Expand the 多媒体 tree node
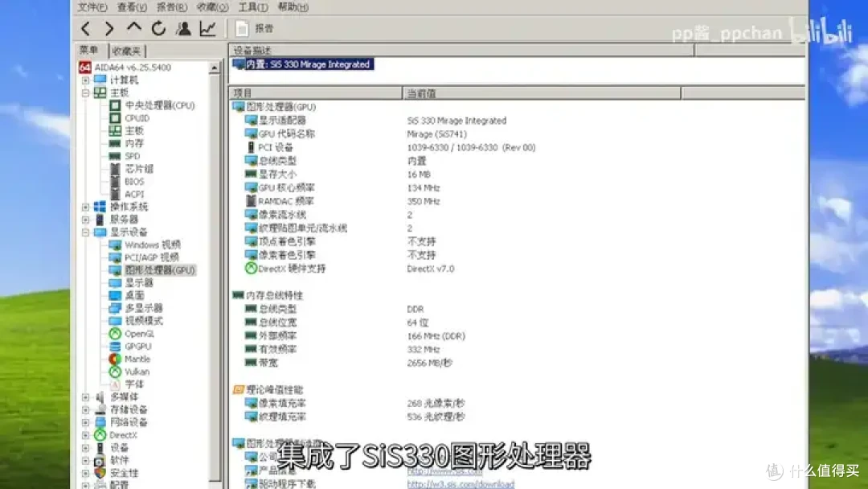 pos(85,397)
